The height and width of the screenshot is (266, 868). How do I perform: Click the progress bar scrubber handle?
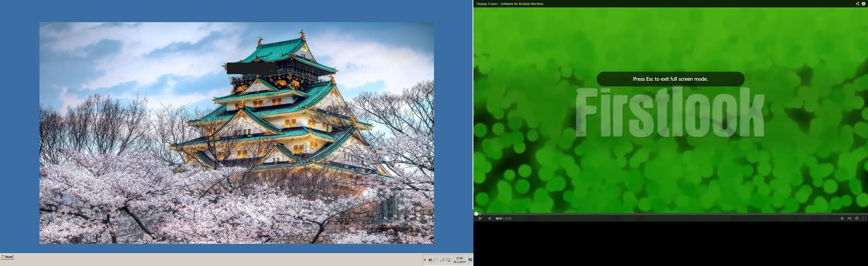(x=476, y=214)
